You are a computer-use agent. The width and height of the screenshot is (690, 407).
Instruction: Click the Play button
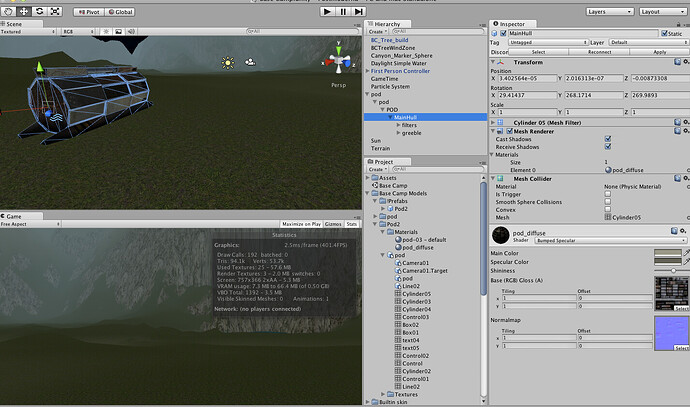(x=327, y=11)
